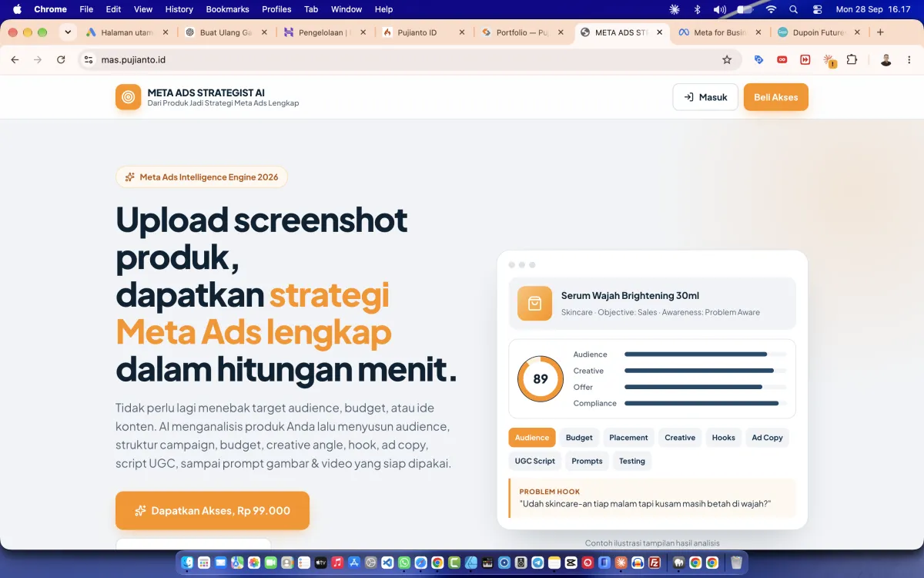924x578 pixels.
Task: Open the History menu
Action: [x=179, y=9]
